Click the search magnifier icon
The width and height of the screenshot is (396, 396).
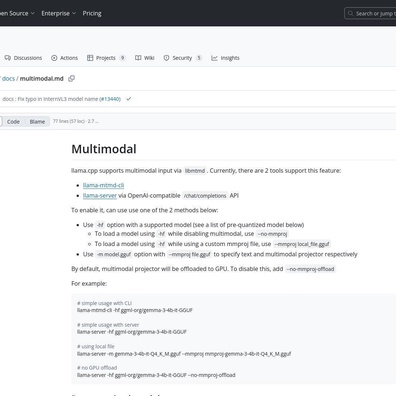click(x=350, y=13)
